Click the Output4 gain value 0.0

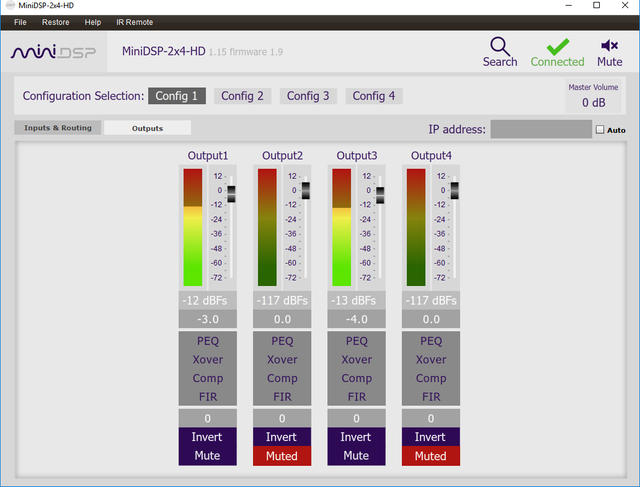point(431,319)
